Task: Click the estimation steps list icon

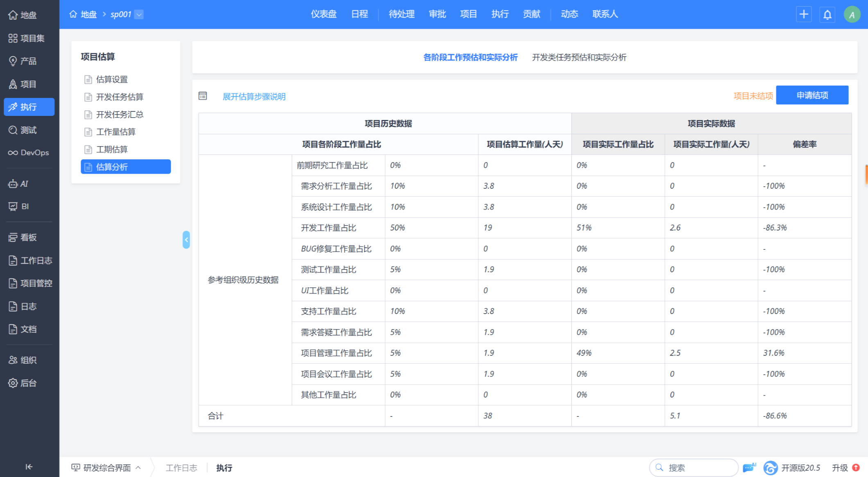Action: click(x=203, y=96)
